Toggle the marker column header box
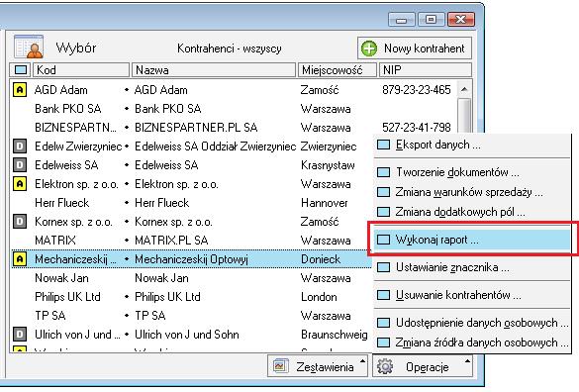Viewport: 579px width, 392px height. pyautogui.click(x=21, y=70)
